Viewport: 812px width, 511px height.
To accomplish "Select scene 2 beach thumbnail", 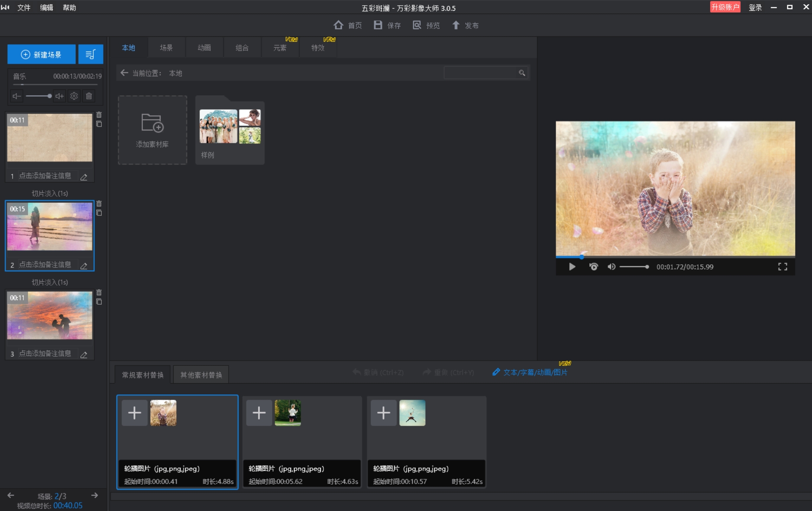I will [50, 227].
